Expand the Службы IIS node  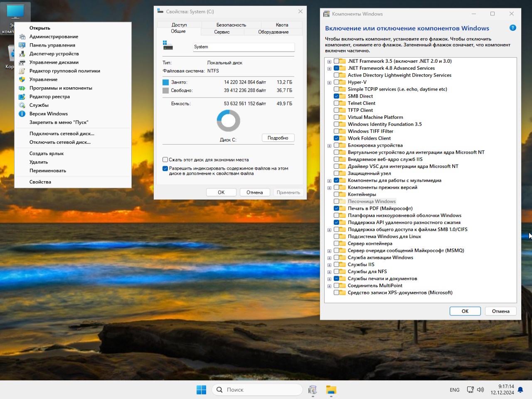[329, 264]
